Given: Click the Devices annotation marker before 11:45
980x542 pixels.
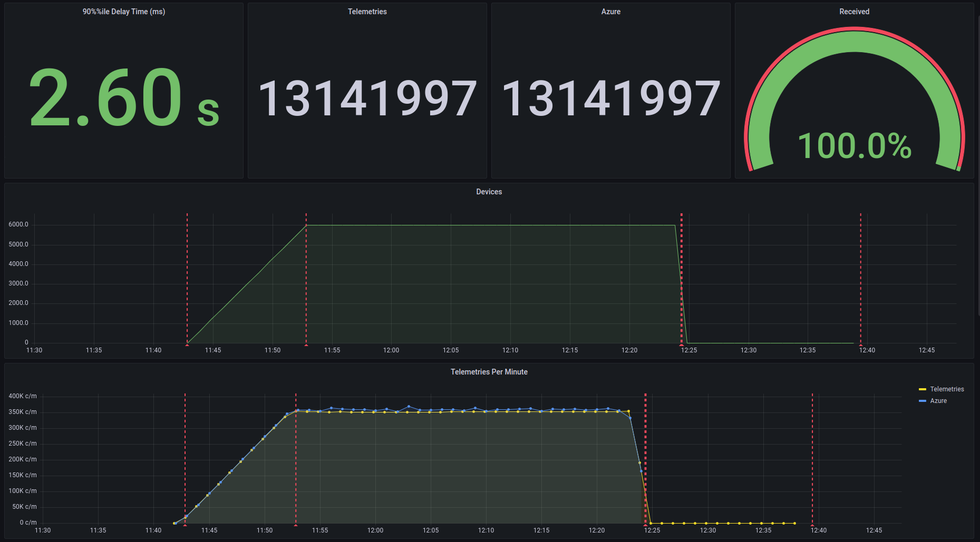Looking at the screenshot, I should (x=187, y=344).
